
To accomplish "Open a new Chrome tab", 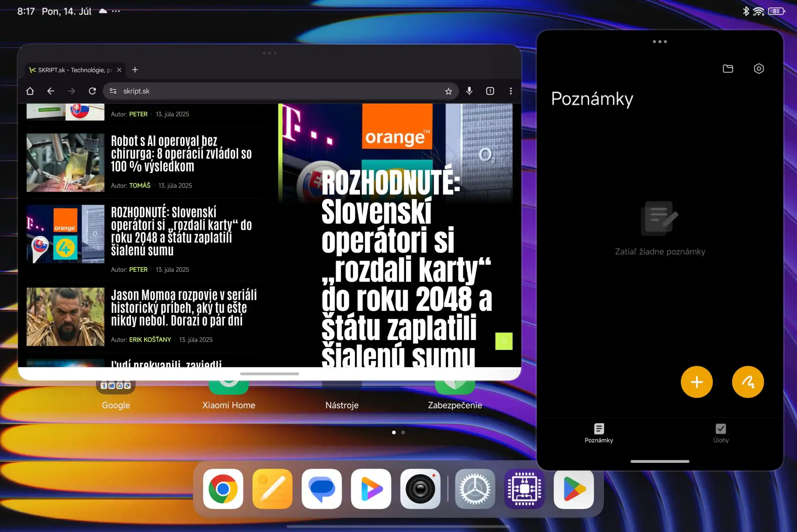I will click(135, 70).
